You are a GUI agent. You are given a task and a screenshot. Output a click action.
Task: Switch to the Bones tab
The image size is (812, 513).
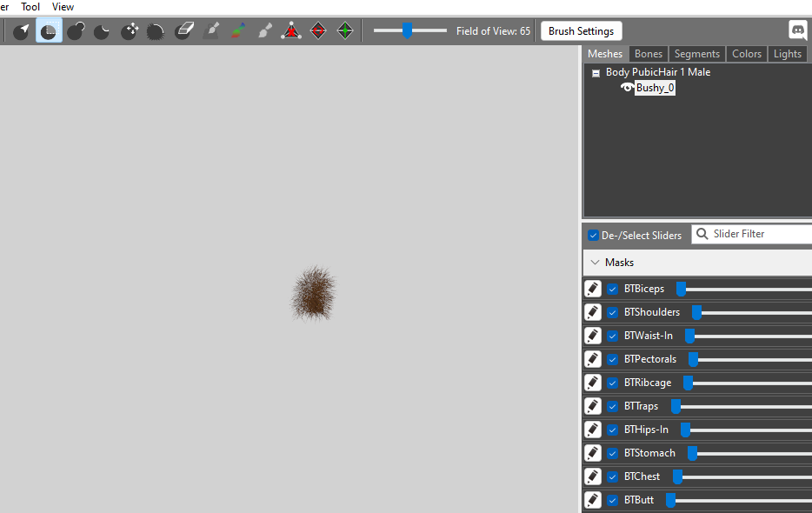click(x=649, y=54)
